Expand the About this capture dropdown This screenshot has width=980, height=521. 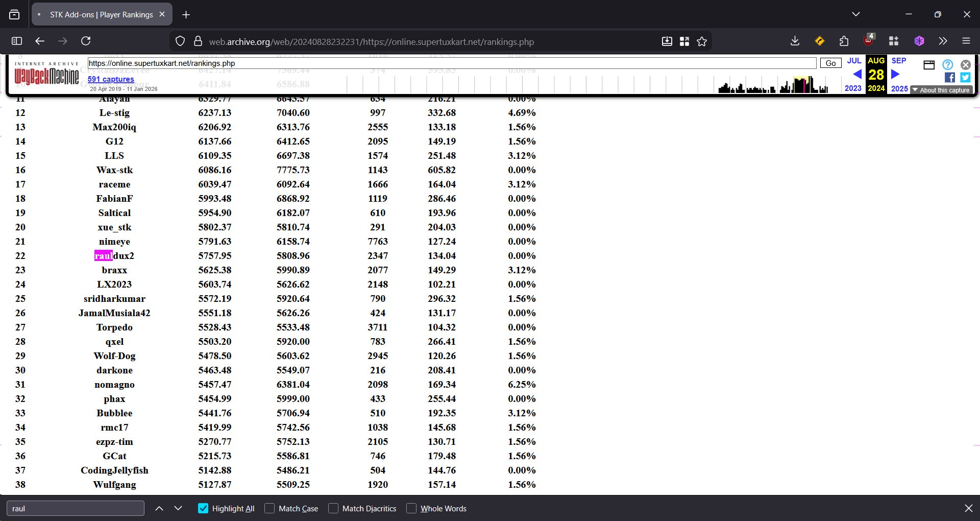click(941, 90)
